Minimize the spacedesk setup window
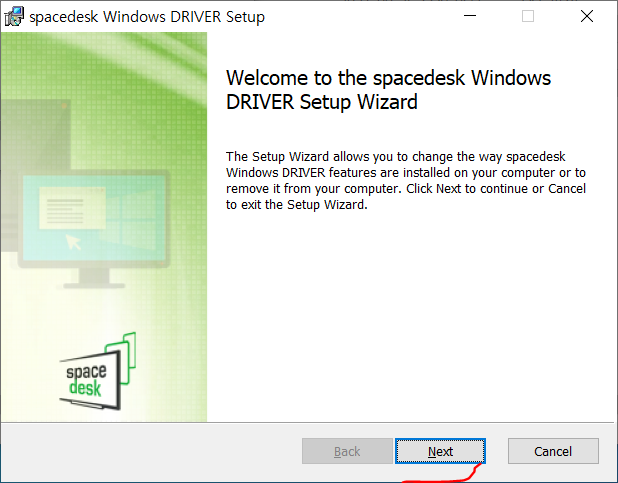618x483 pixels. click(x=470, y=16)
